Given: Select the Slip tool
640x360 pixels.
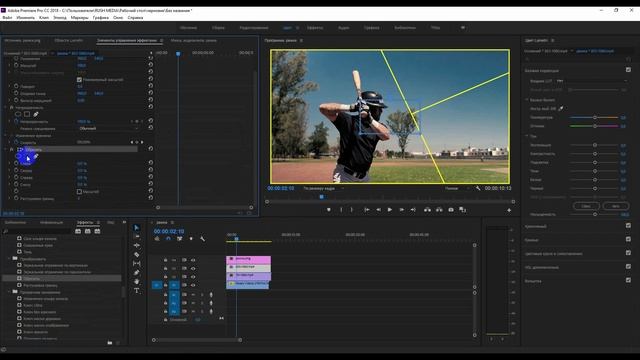Looking at the screenshot, I should pyautogui.click(x=136, y=264).
